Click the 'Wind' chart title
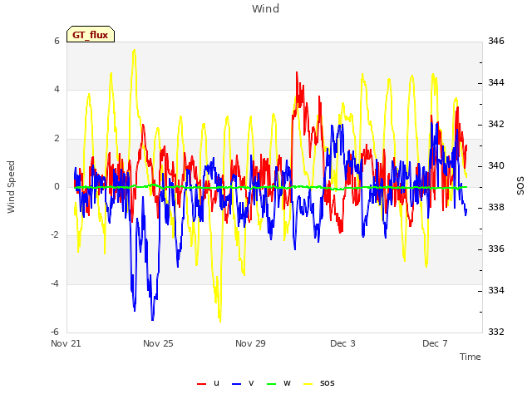Viewport: 532px width, 399px height. 266,8
